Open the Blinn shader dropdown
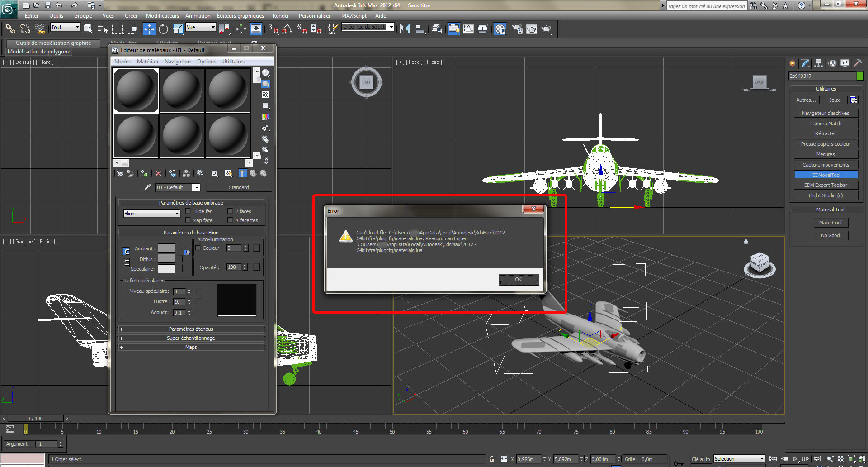 (151, 214)
